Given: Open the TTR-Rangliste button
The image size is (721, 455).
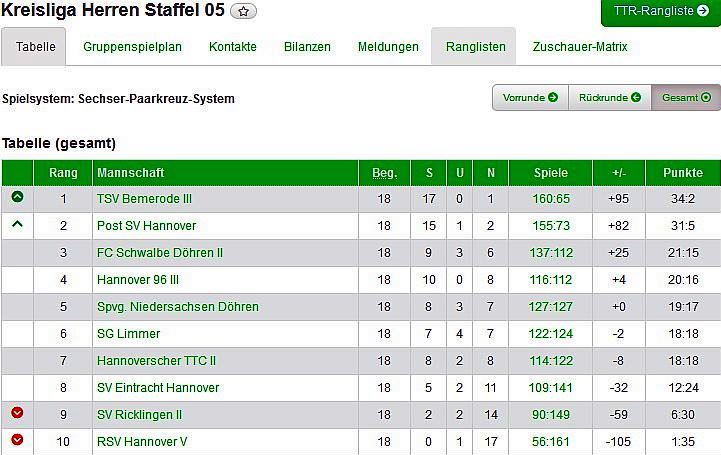Looking at the screenshot, I should [661, 12].
